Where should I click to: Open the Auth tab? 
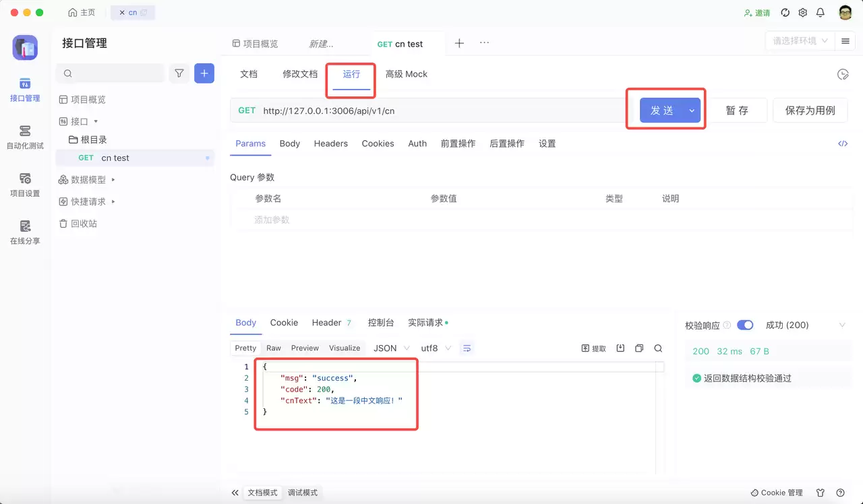[x=417, y=144]
